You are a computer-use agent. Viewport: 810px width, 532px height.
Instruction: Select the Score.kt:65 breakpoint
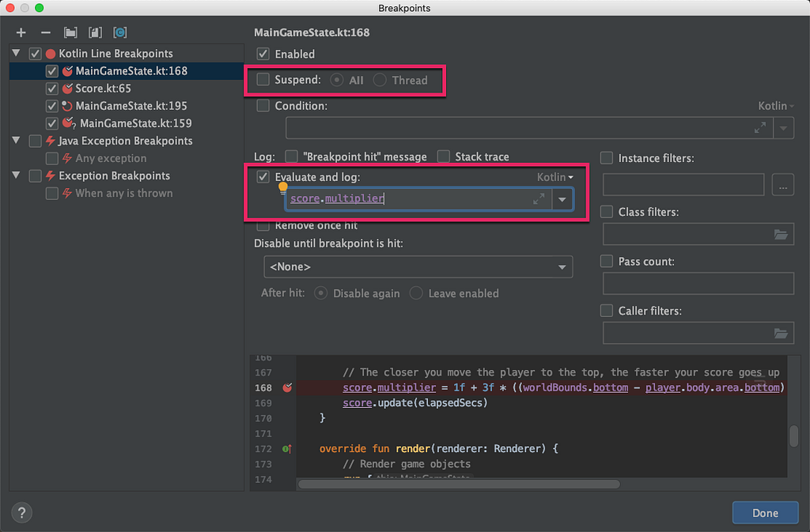(x=104, y=89)
